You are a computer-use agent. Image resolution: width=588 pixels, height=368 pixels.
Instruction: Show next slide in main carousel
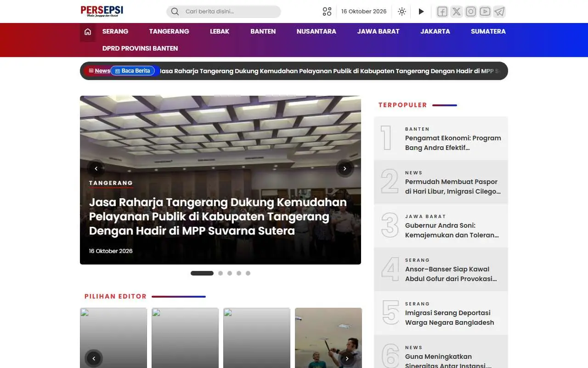click(x=345, y=168)
